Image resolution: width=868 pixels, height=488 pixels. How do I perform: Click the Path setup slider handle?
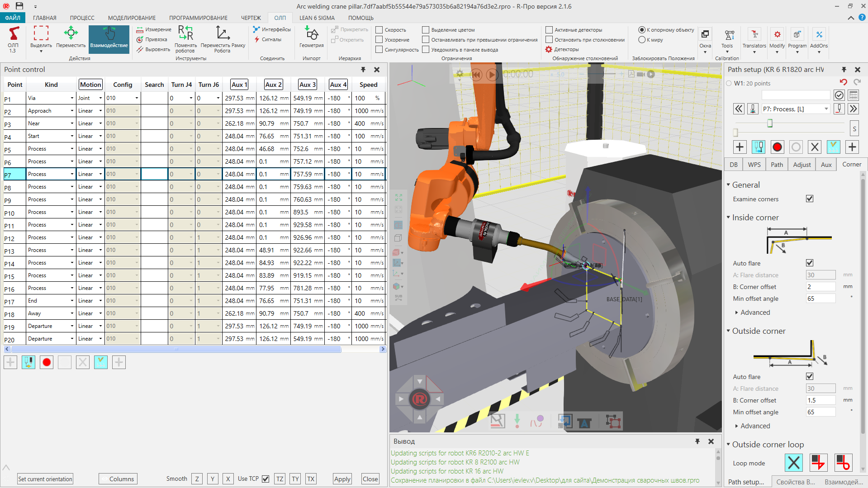coord(770,123)
